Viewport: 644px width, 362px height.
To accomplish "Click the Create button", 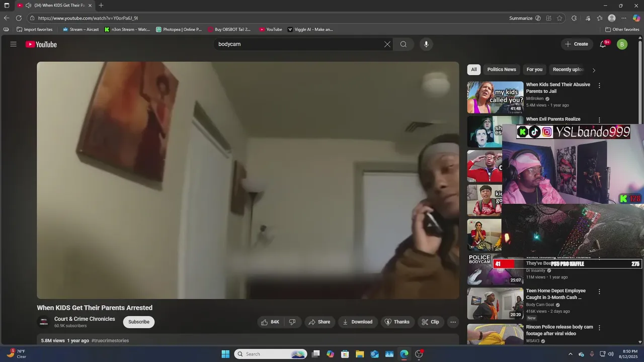I will (x=577, y=44).
